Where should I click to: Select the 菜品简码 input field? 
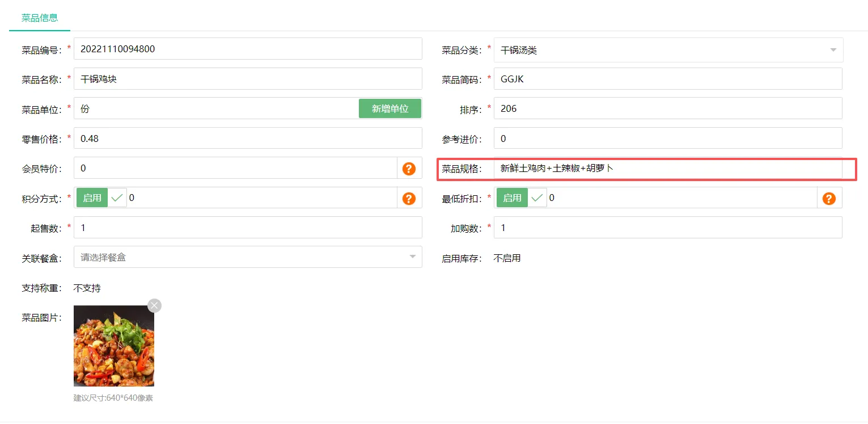point(667,79)
